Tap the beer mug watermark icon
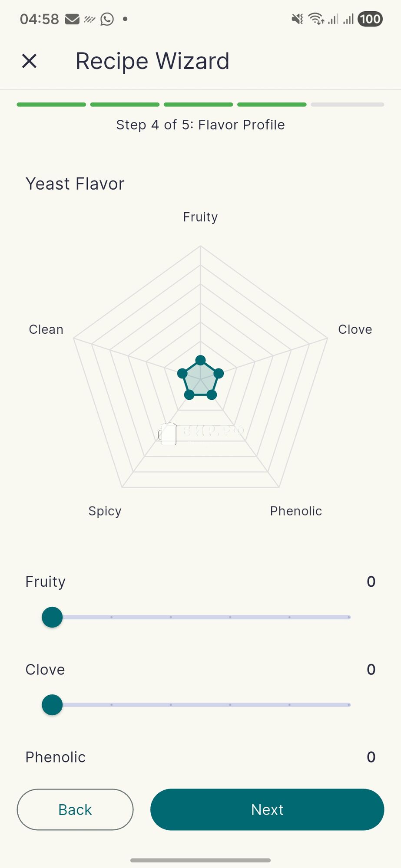The width and height of the screenshot is (401, 868). [168, 434]
